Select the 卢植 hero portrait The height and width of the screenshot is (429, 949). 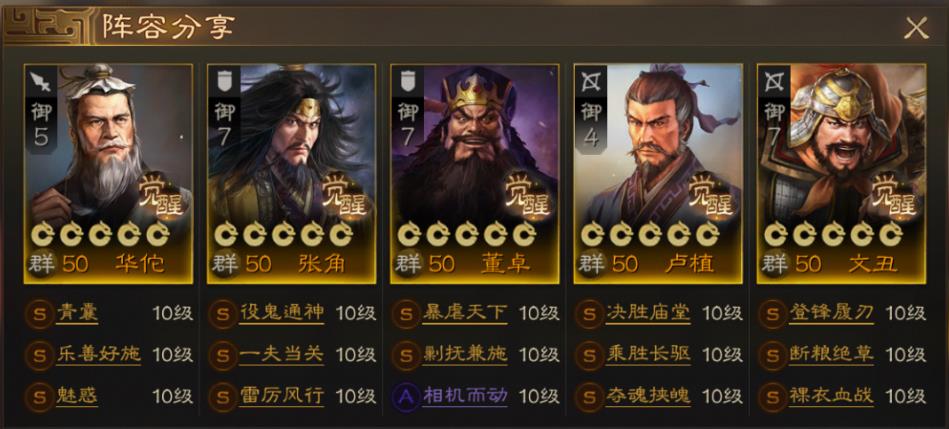658,174
